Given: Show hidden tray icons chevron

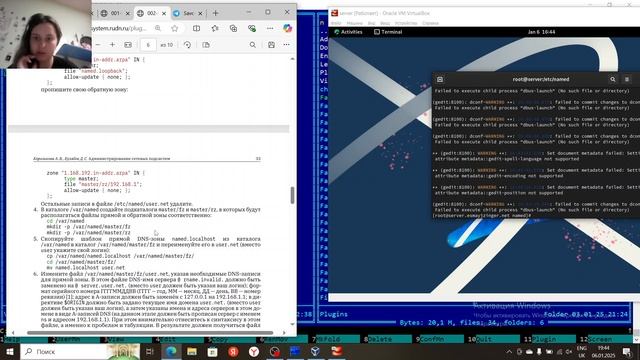Looking at the screenshot, I should tap(509, 351).
